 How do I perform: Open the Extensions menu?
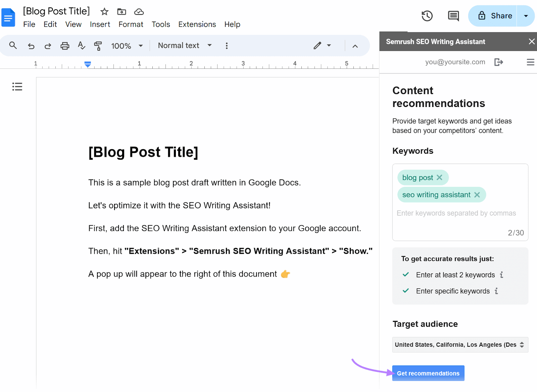197,24
